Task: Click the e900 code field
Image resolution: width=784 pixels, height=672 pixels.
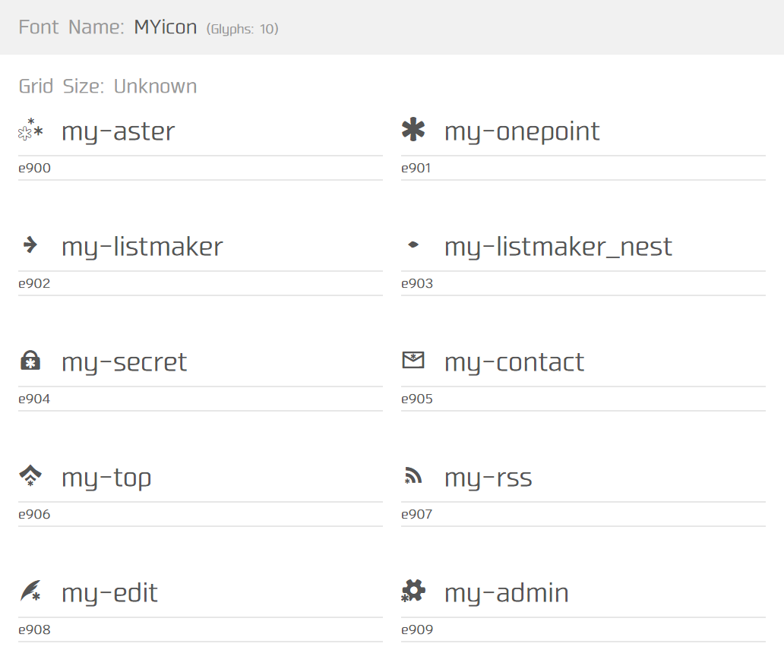Action: tap(201, 169)
